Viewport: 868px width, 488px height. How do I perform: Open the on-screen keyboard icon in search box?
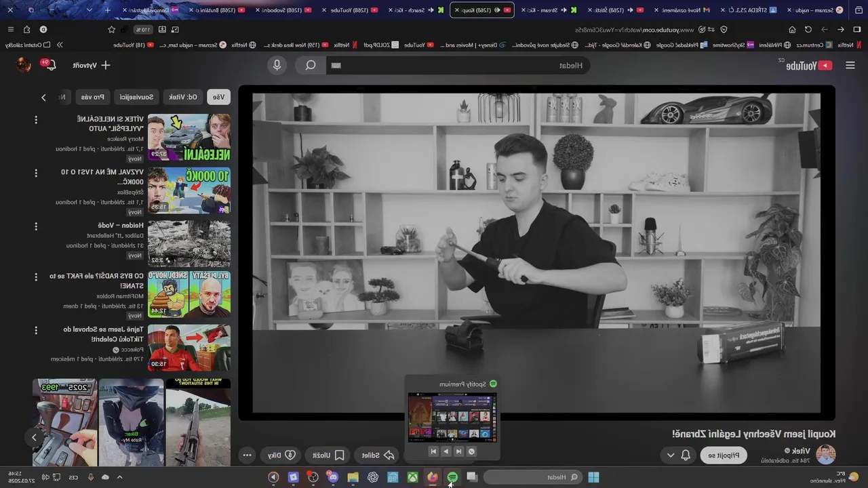(x=336, y=66)
